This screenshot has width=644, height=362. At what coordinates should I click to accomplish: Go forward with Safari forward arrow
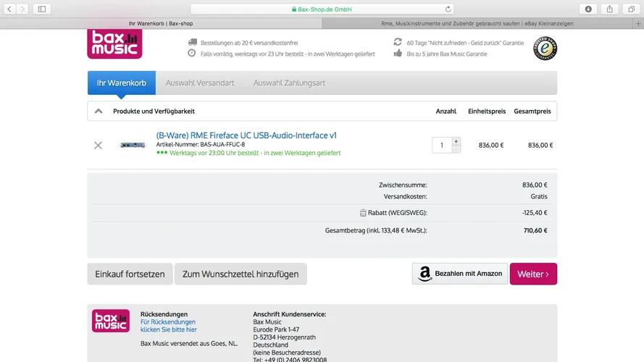[x=22, y=9]
